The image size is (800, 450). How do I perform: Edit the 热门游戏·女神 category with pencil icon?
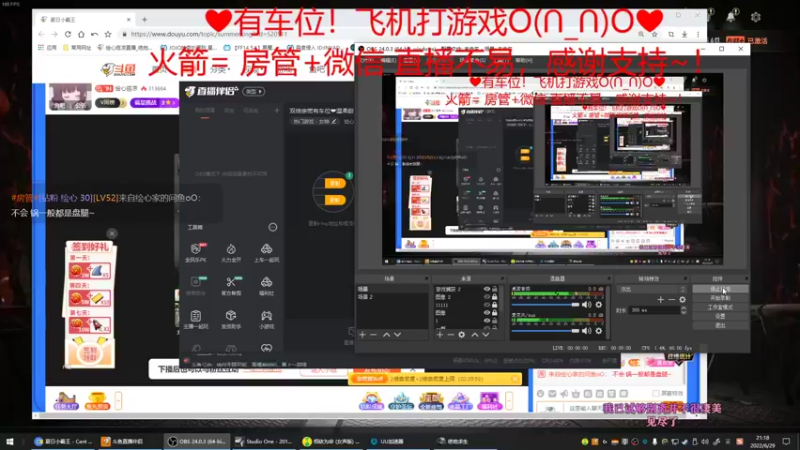[334, 121]
